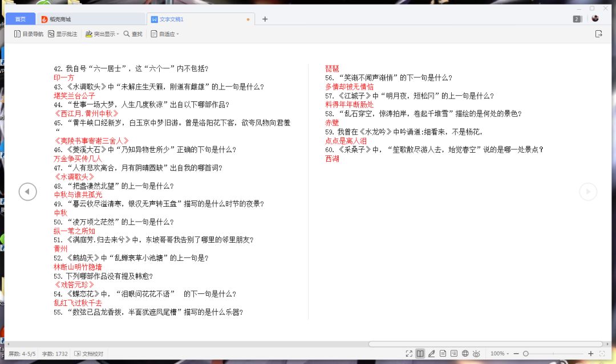Enter full screen view from status bar
This screenshot has width=616, height=364.
tap(409, 354)
